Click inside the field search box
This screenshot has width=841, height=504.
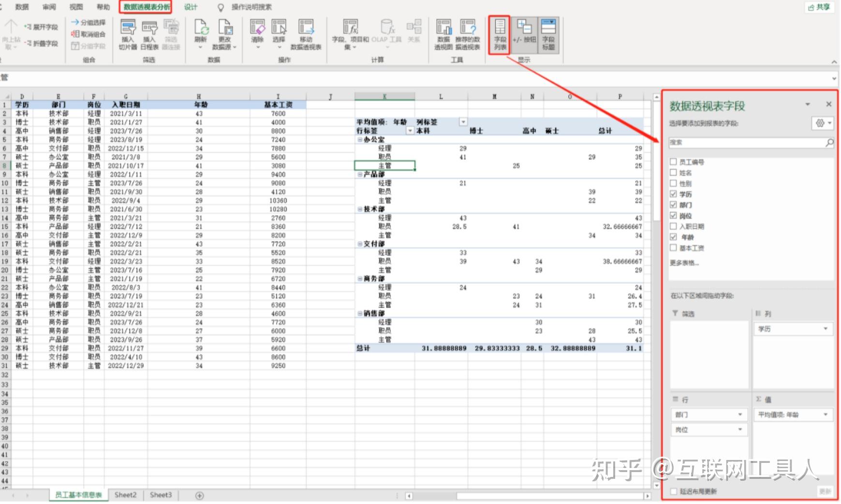[745, 142]
